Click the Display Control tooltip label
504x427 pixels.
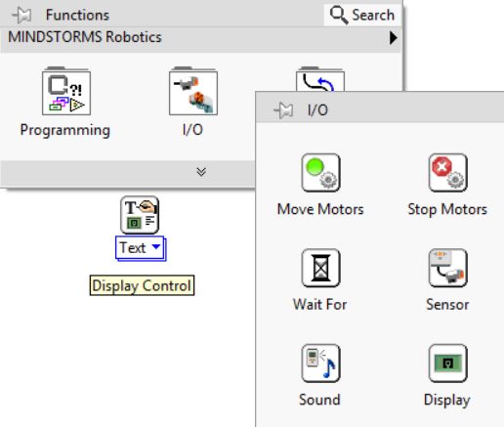click(142, 285)
